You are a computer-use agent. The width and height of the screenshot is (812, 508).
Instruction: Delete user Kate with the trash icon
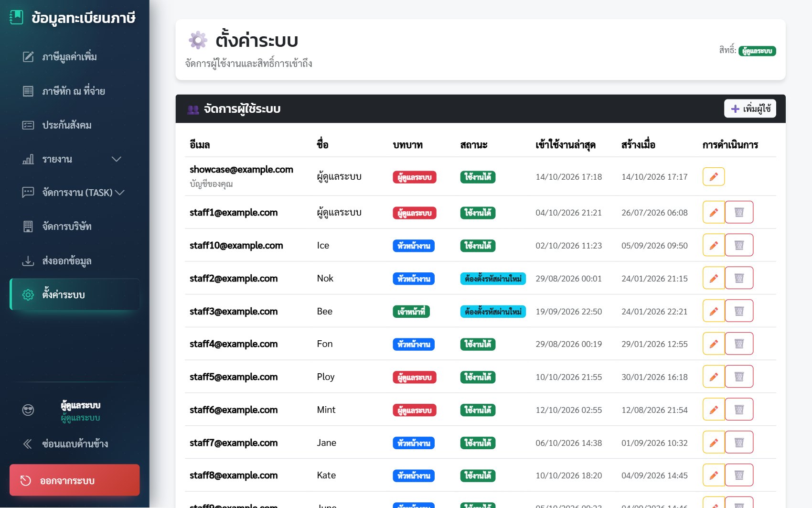tap(739, 476)
